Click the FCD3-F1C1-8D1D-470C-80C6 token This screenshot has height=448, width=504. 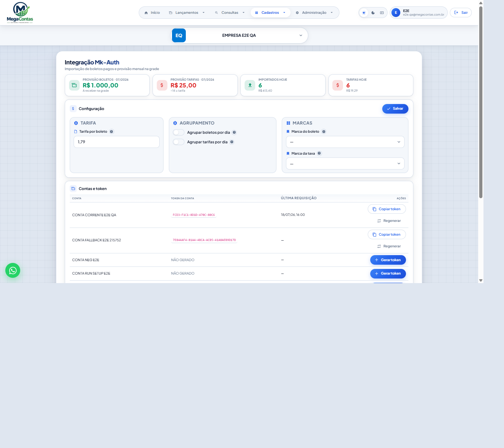pos(194,215)
